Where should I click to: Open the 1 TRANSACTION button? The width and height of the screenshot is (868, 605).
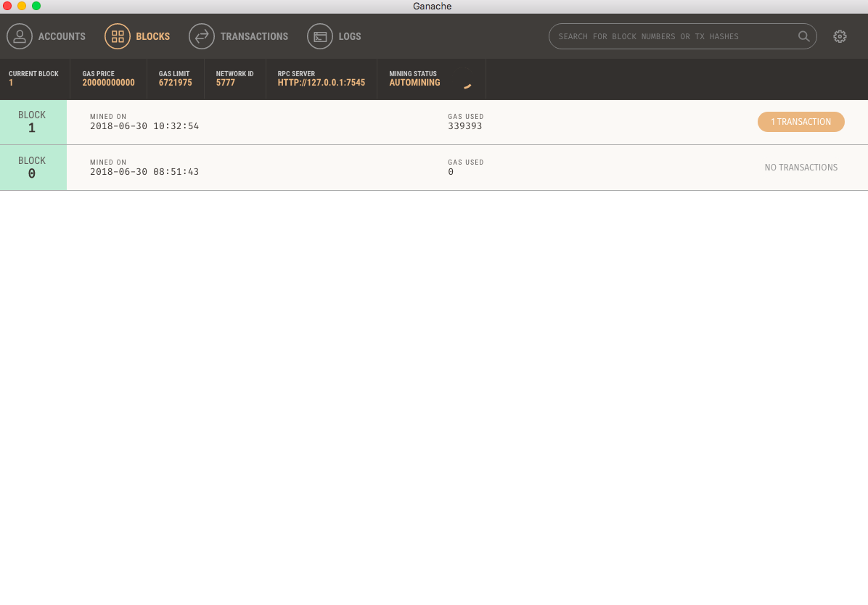801,122
